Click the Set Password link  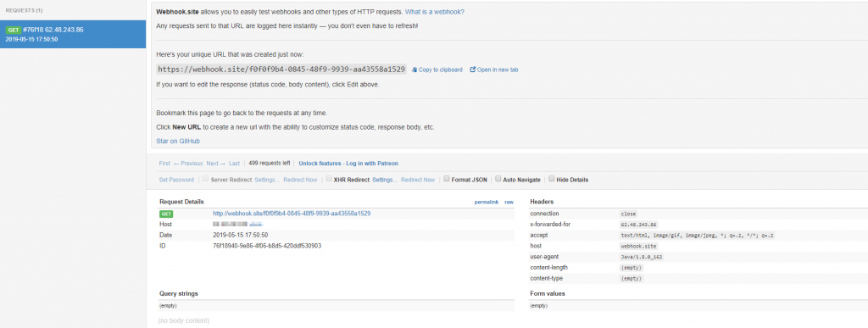tap(176, 180)
